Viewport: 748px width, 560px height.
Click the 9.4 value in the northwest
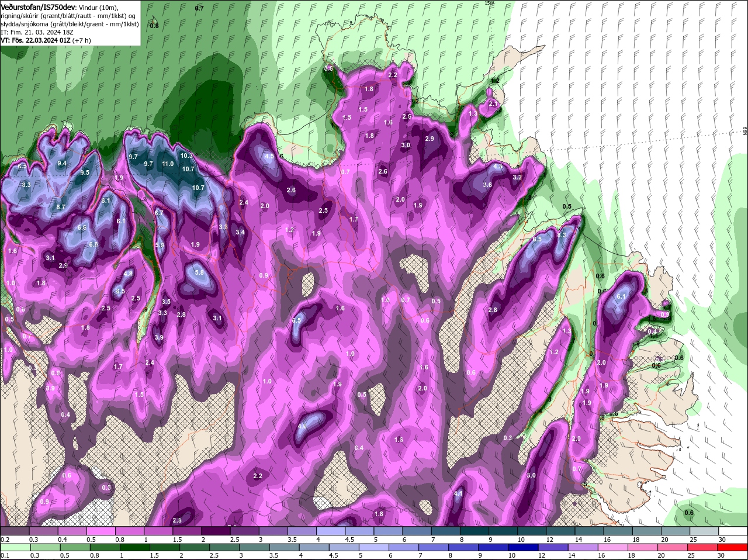click(62, 163)
